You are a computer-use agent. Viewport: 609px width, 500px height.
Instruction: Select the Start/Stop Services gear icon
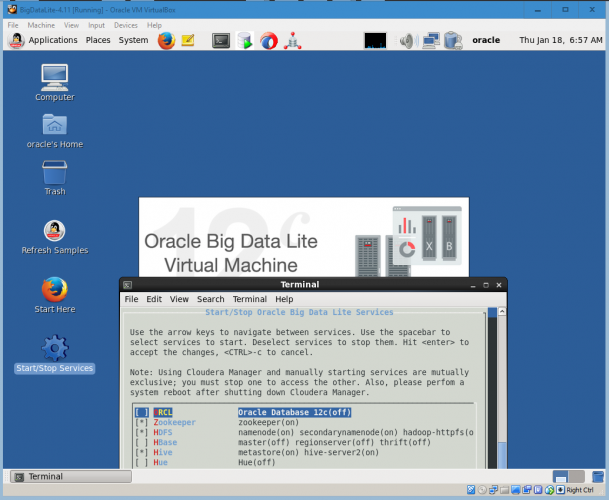click(x=55, y=354)
